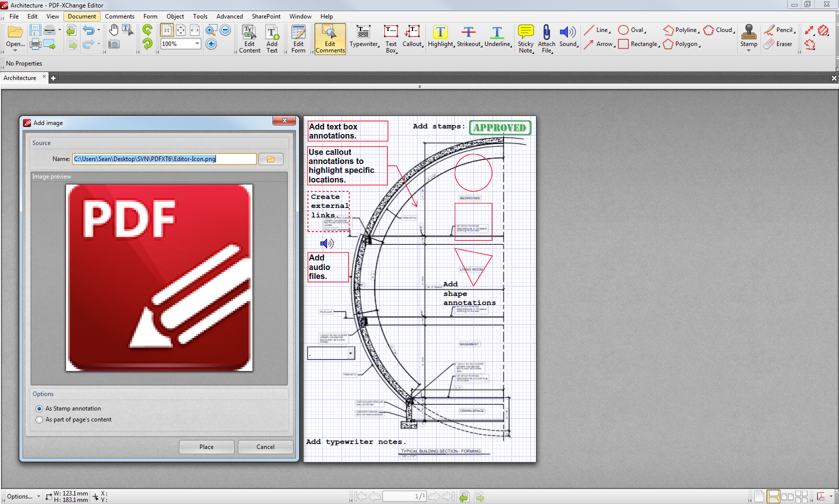Choose As part of page's content
839x504 pixels.
pos(39,419)
